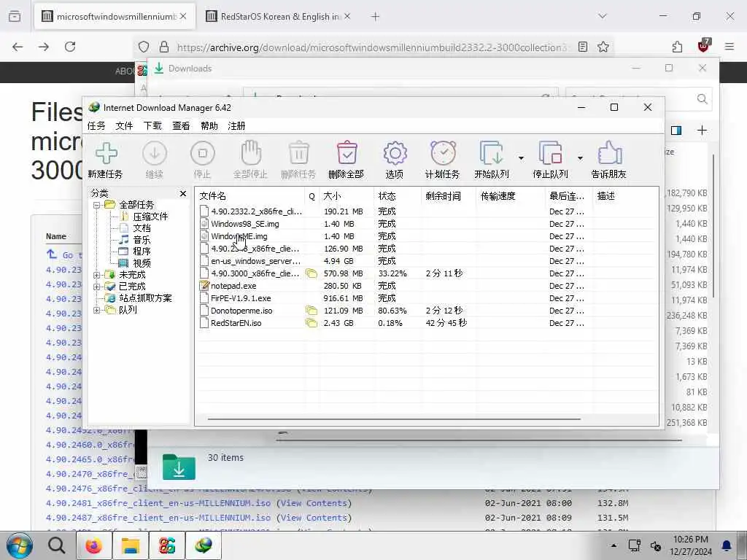Viewport: 747px width, 560px height.
Task: Open 4.90.2487_x86fre_client_en-us-MILLENNIUM.iso link
Action: pos(158,518)
